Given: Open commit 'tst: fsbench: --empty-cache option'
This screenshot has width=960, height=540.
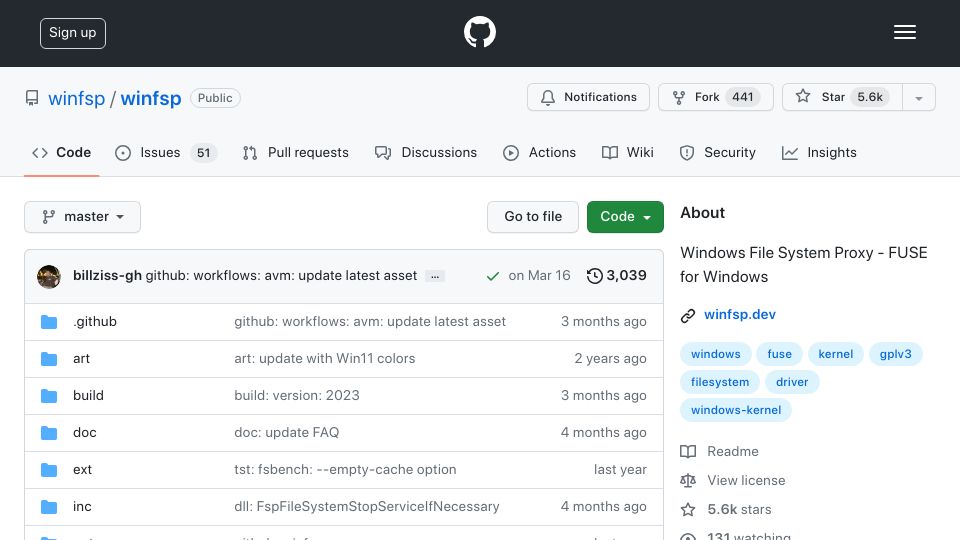Looking at the screenshot, I should point(345,470).
